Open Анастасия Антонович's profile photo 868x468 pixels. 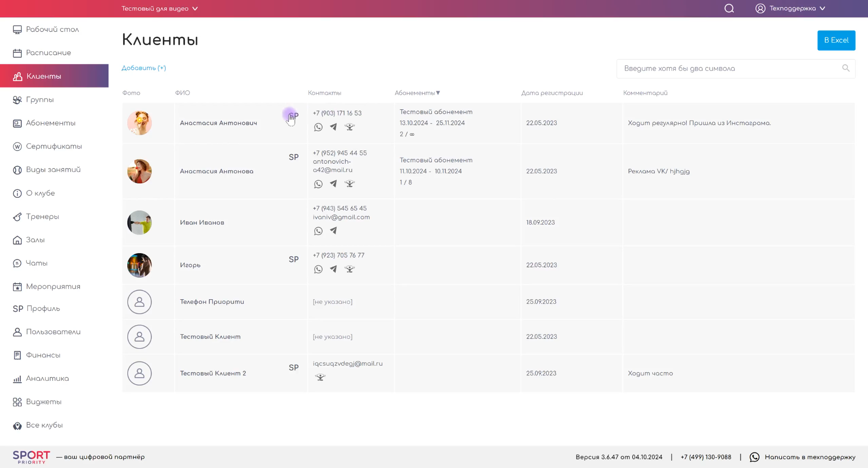point(139,123)
